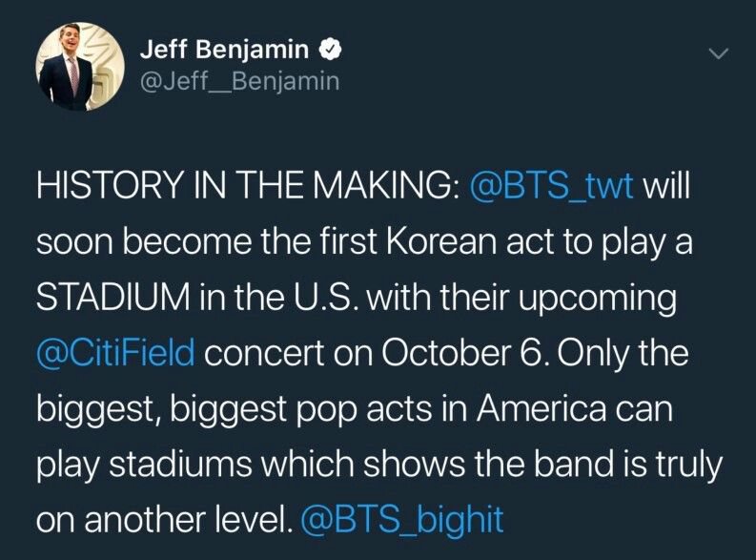Open the Jeff Benjamin display name
Screen dimensions: 756x560
click(x=224, y=50)
